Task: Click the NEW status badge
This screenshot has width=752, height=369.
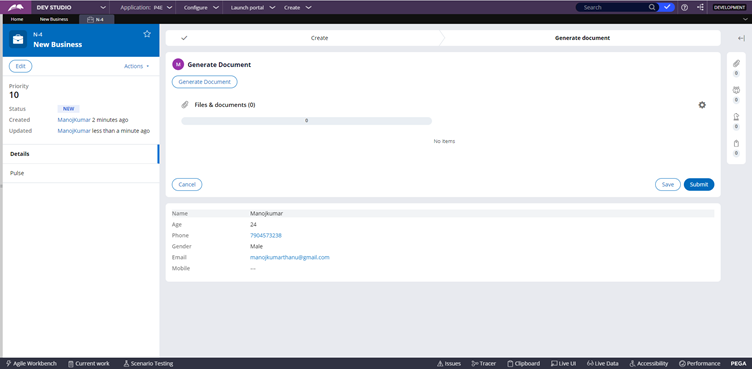Action: pos(69,109)
